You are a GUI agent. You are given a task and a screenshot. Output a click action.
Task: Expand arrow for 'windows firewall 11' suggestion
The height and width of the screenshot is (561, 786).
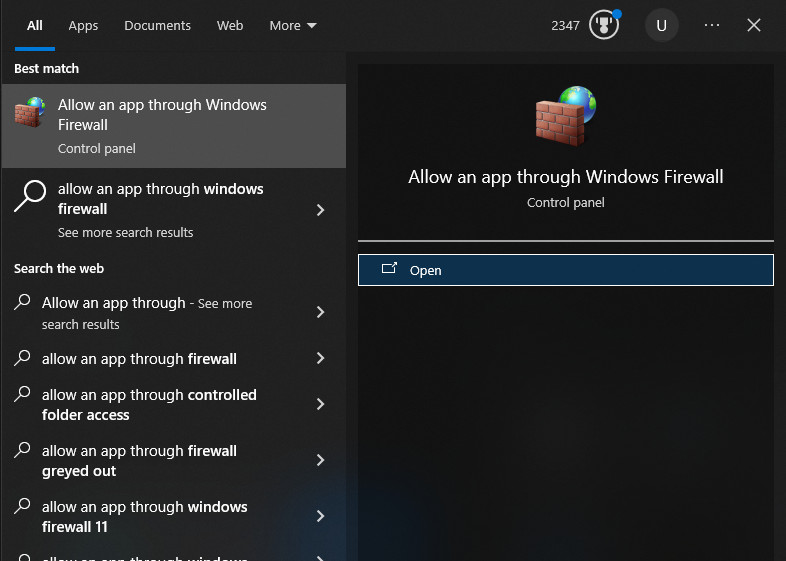320,516
